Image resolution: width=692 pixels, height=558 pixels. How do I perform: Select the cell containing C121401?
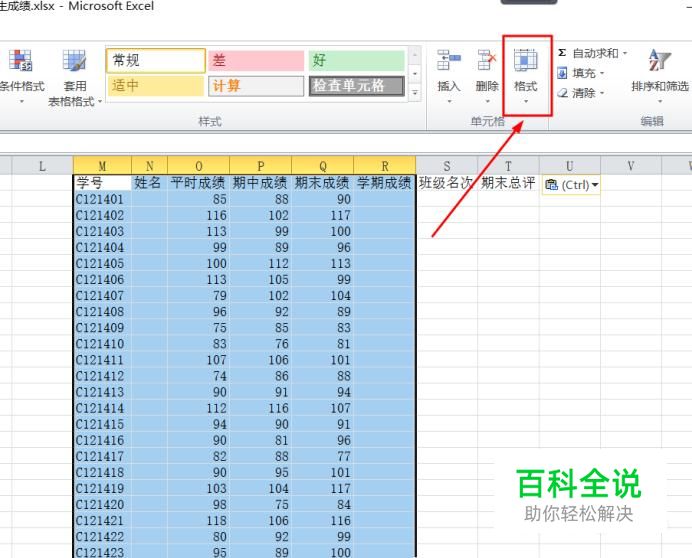(102, 199)
